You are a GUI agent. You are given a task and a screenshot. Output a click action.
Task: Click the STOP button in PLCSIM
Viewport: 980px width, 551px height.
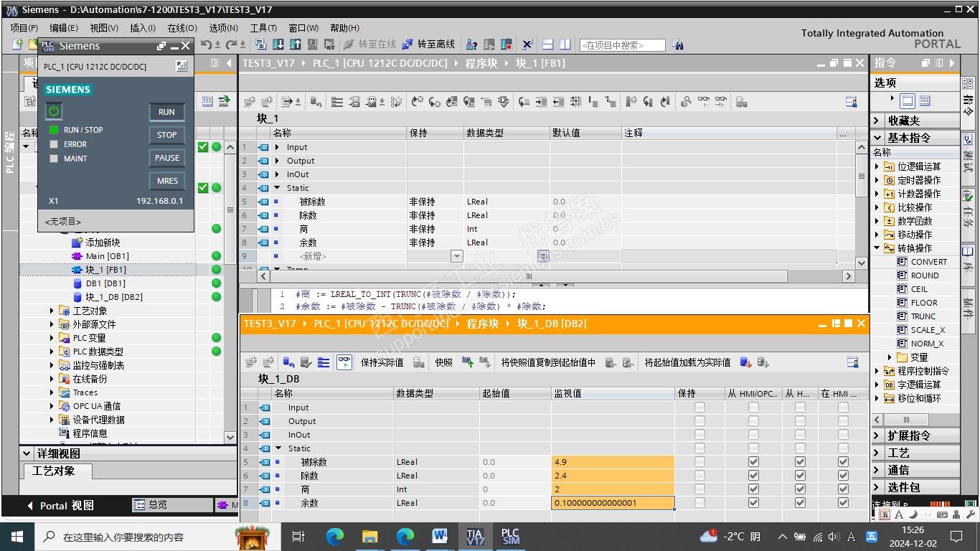(x=166, y=135)
